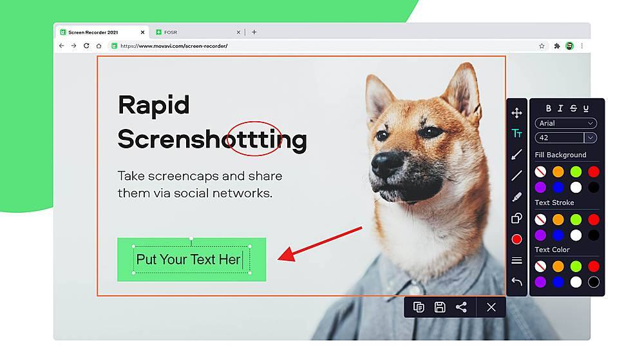
Task: Open the browser extensions puzzle icon
Action: point(557,46)
